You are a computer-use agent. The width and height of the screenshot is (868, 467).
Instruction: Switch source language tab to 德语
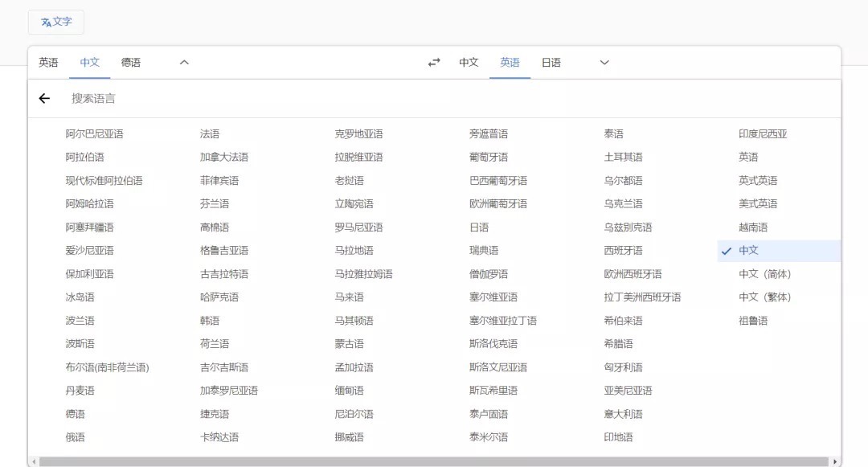[131, 63]
